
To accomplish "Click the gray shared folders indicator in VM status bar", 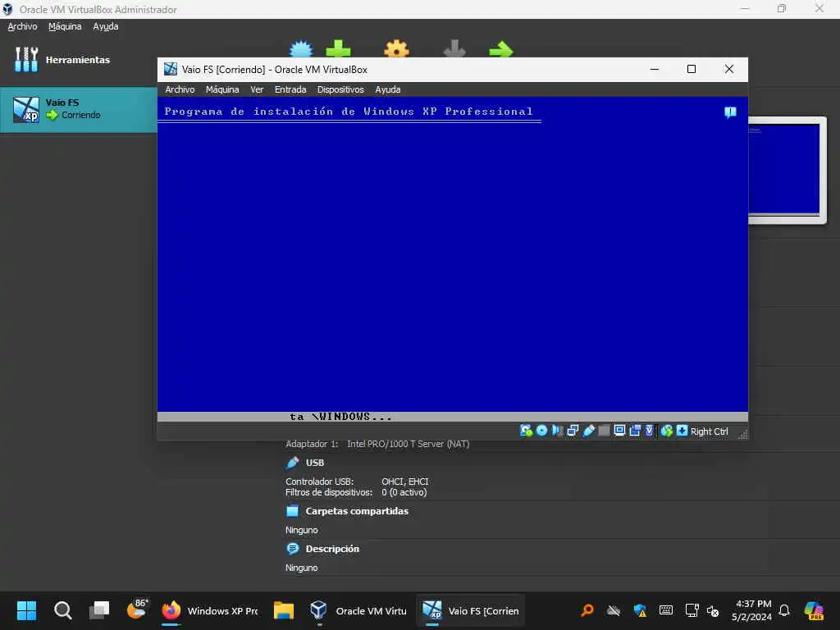I will coord(604,431).
